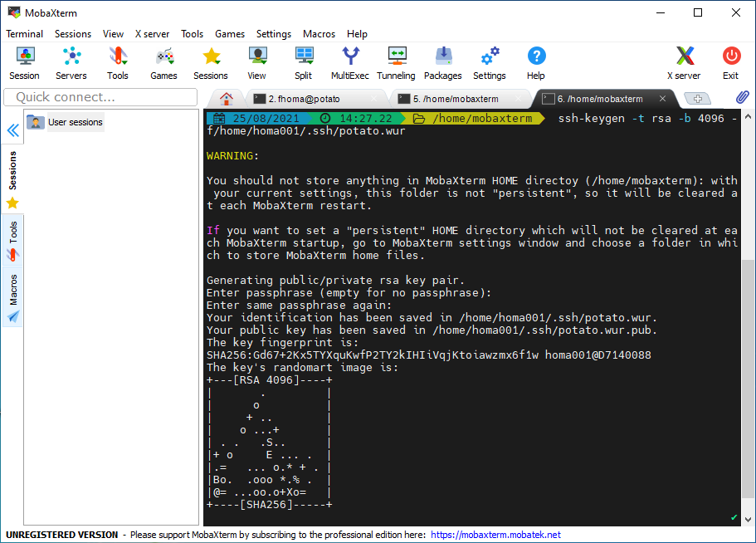Open the Games menu
Image resolution: width=756 pixels, height=543 pixels.
230,34
